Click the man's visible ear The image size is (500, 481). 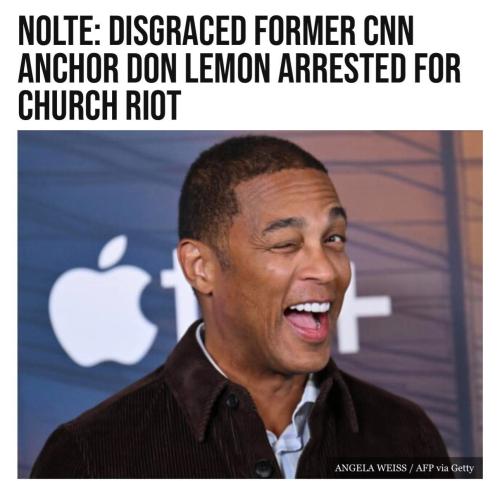197,268
